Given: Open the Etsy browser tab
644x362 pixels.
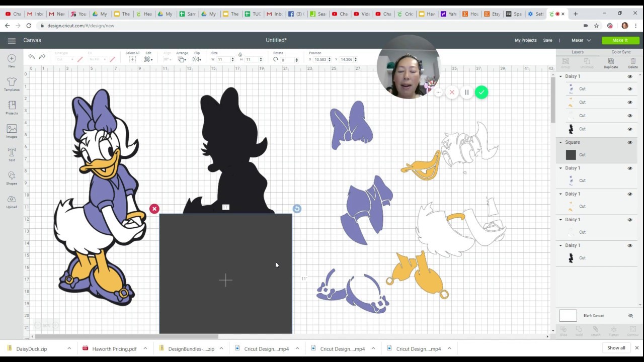Looking at the screenshot, I should (493, 14).
